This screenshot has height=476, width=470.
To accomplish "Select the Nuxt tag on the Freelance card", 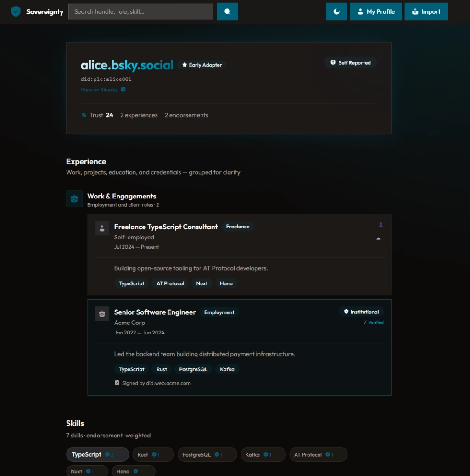I will point(201,283).
